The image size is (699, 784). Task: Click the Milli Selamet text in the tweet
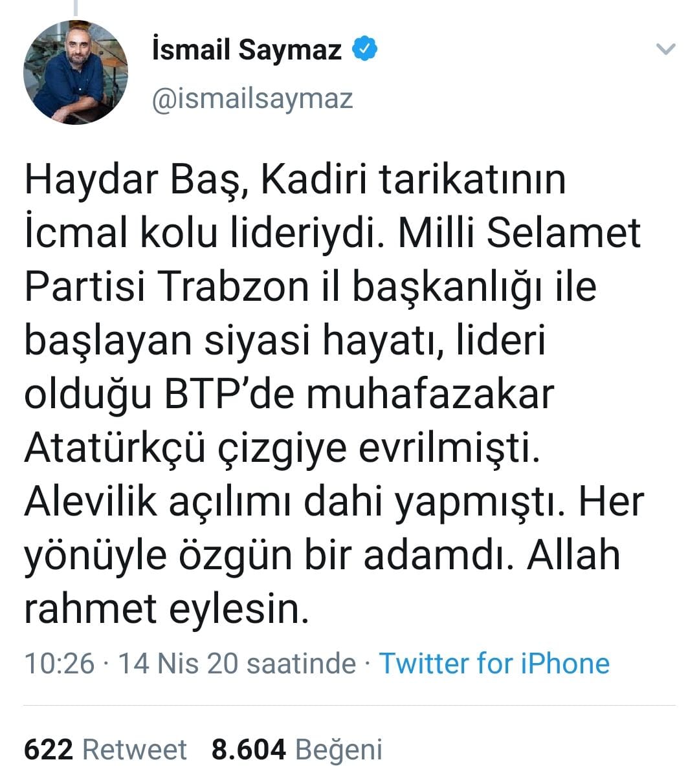tap(520, 233)
